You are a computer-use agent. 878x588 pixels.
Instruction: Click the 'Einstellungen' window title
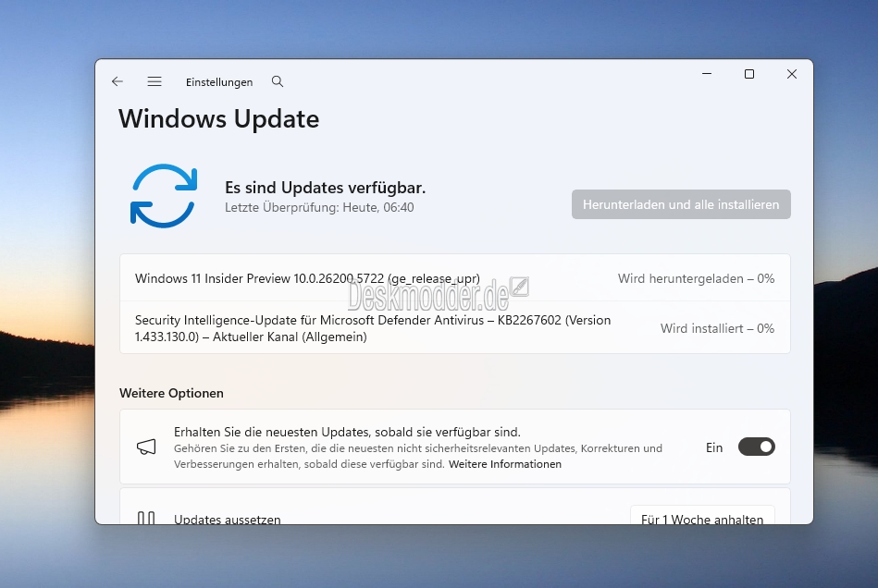point(219,82)
